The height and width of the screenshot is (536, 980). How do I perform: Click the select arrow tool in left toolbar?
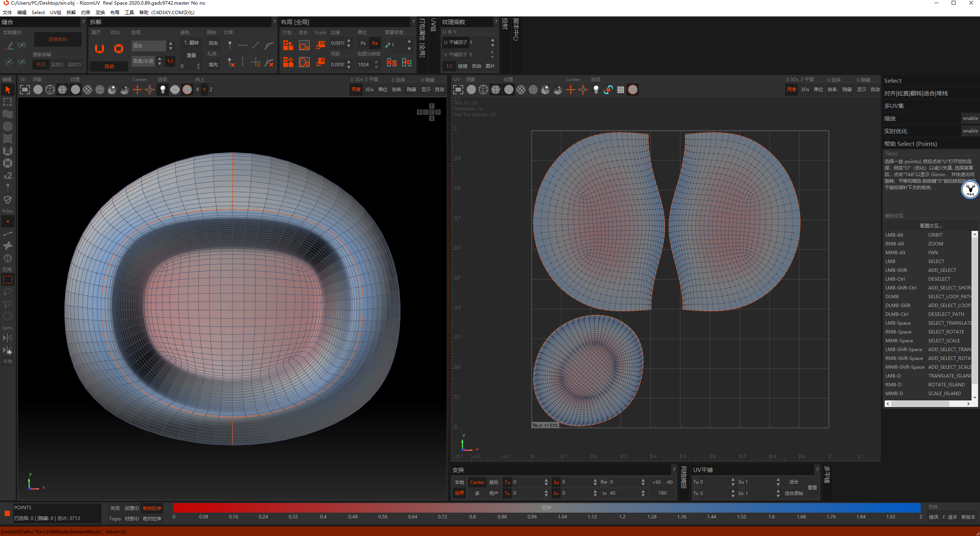[x=8, y=90]
